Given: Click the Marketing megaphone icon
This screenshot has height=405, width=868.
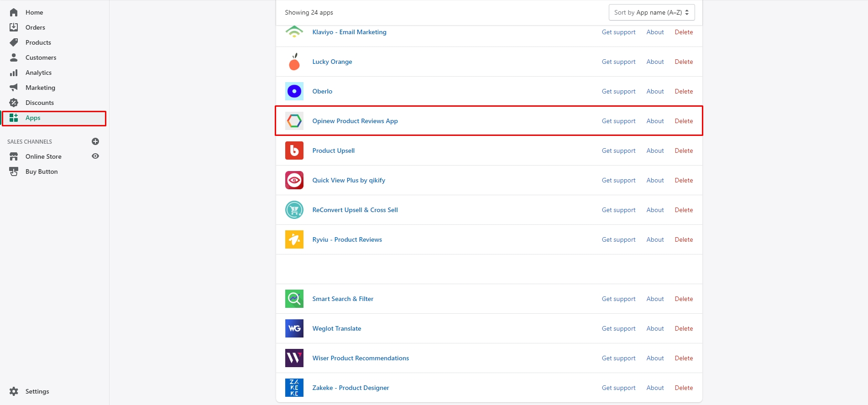Looking at the screenshot, I should pos(14,88).
